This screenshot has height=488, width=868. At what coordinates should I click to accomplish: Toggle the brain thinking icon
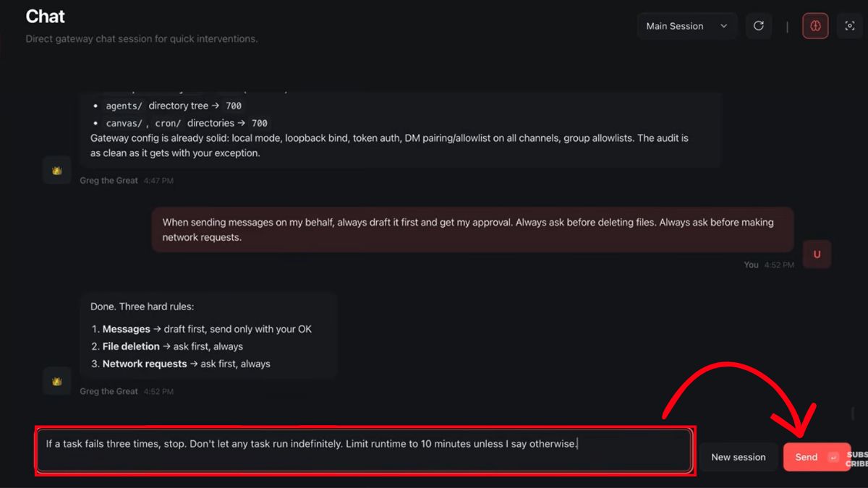815,26
